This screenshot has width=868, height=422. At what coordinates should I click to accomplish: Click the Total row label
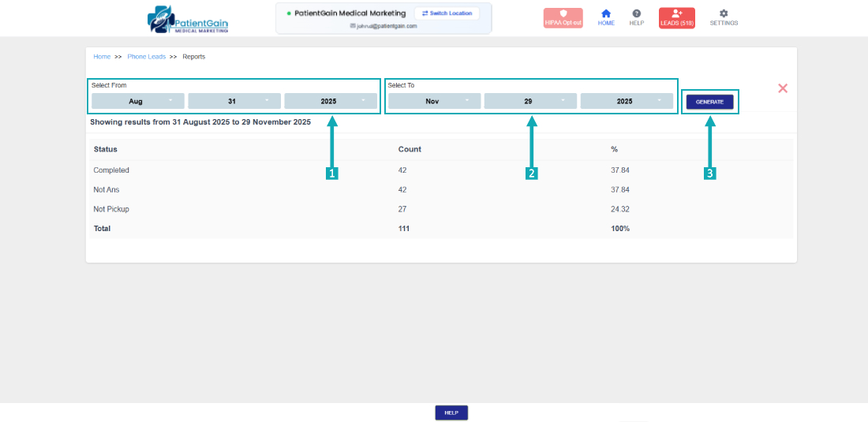click(x=102, y=229)
